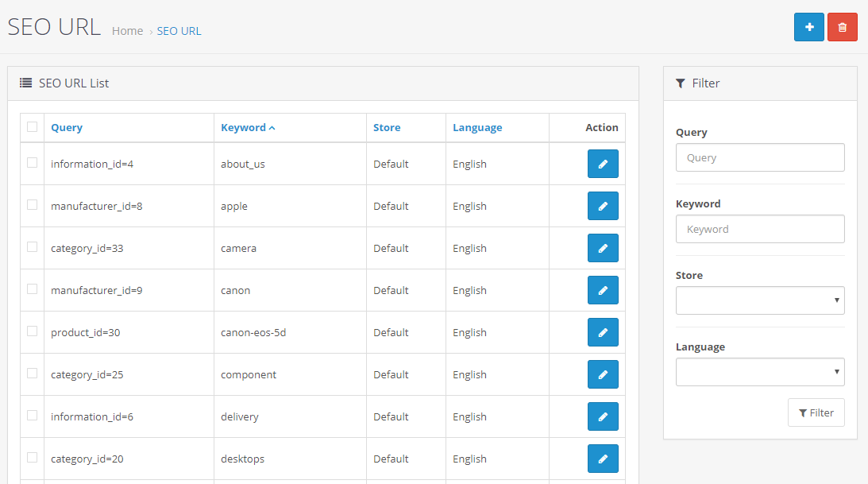Edit the camera keyword row
This screenshot has width=868, height=484.
coord(603,248)
